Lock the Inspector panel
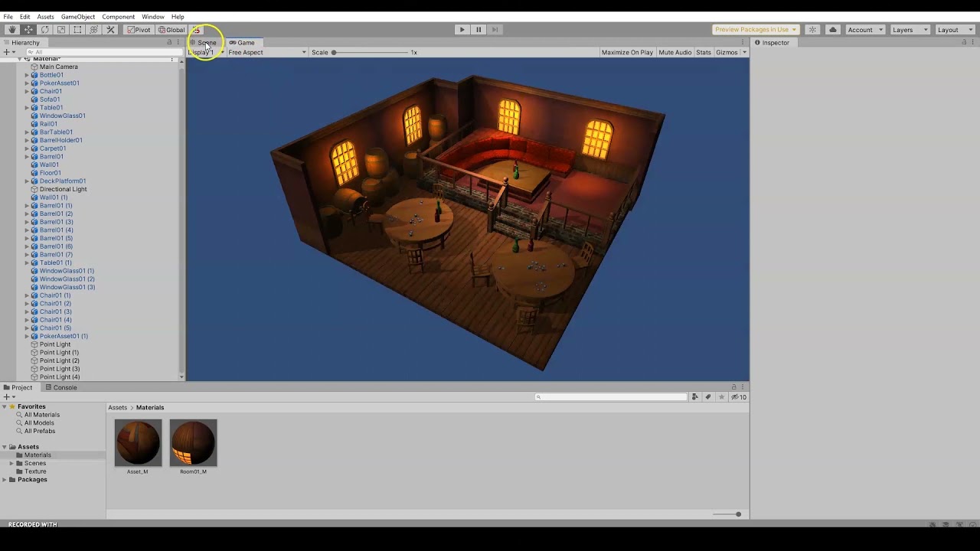 click(x=964, y=43)
